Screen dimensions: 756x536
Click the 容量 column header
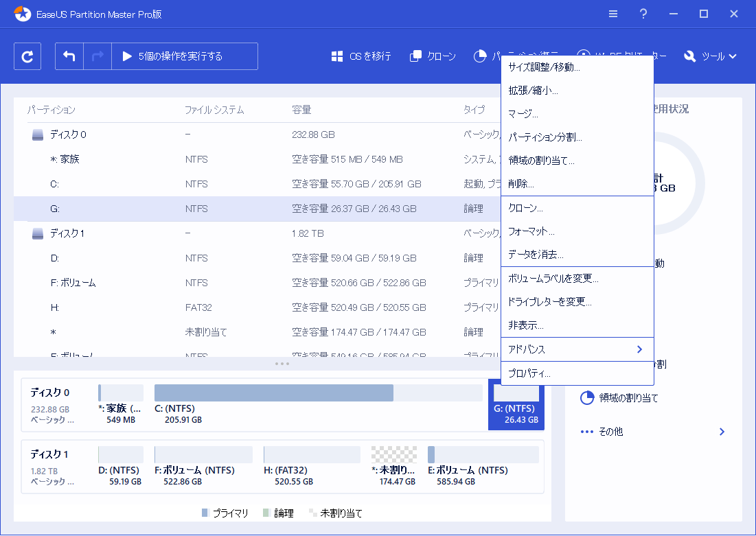coord(301,110)
